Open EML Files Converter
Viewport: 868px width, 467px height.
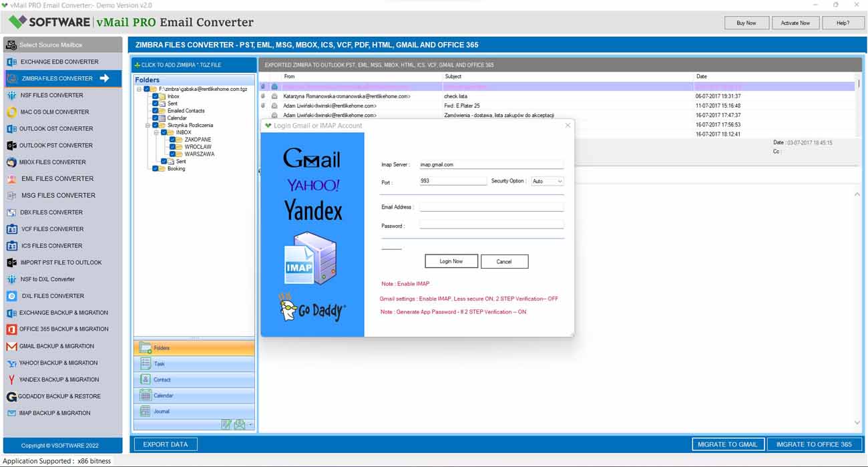click(63, 178)
